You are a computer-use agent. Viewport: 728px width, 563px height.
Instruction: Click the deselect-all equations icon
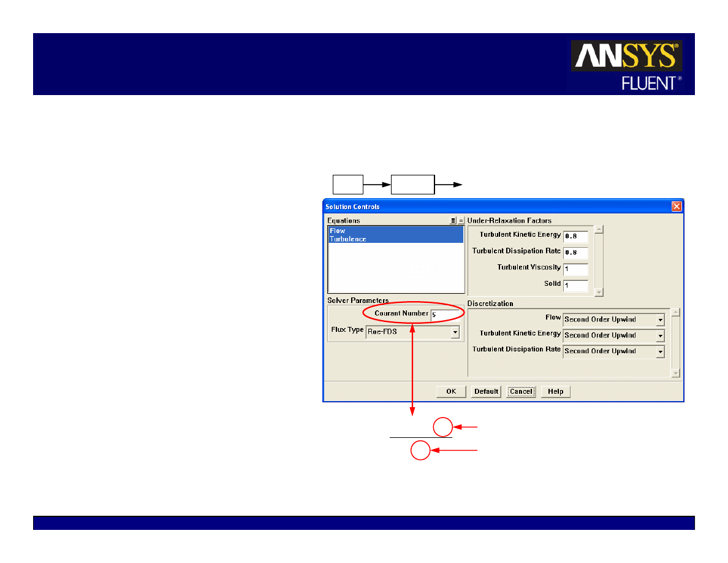click(x=461, y=221)
